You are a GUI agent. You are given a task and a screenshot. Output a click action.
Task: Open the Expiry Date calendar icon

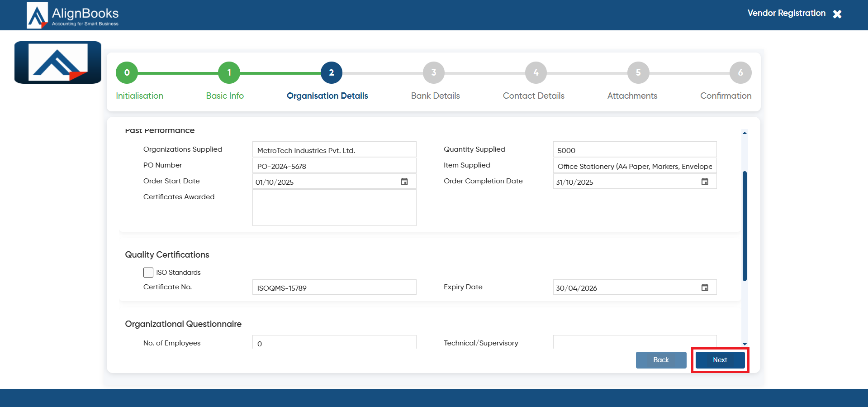(x=705, y=287)
